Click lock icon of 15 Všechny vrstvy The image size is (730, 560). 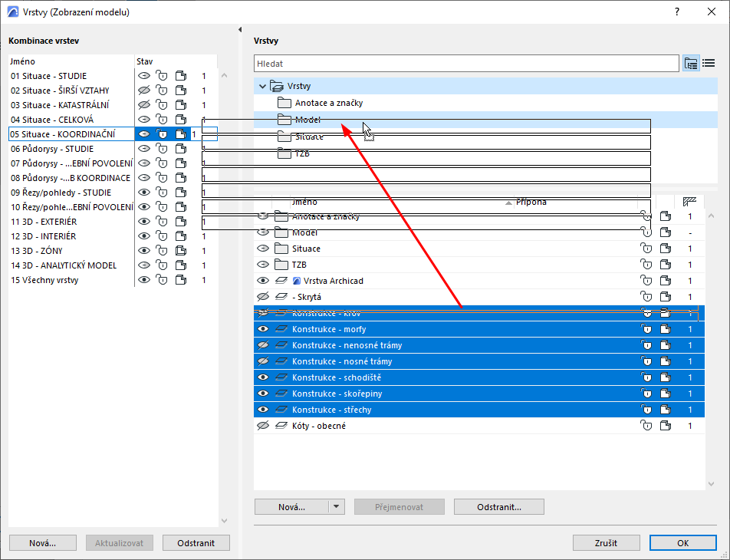coord(162,279)
